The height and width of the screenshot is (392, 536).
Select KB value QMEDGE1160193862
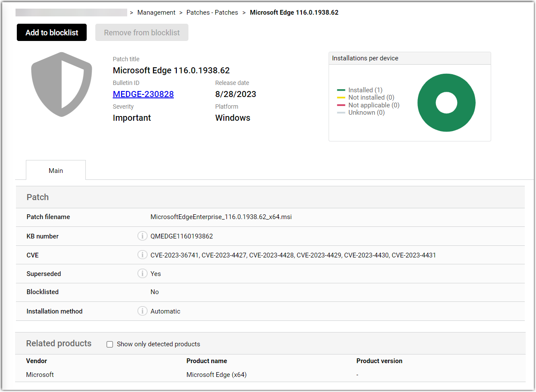click(182, 236)
